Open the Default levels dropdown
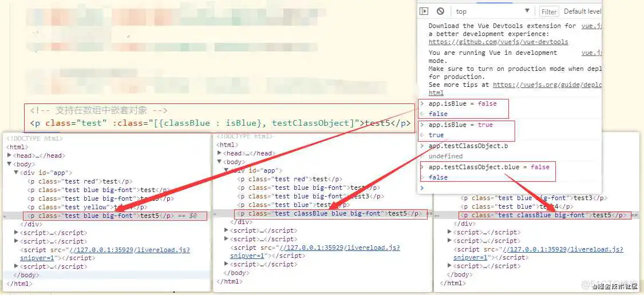 (x=582, y=11)
